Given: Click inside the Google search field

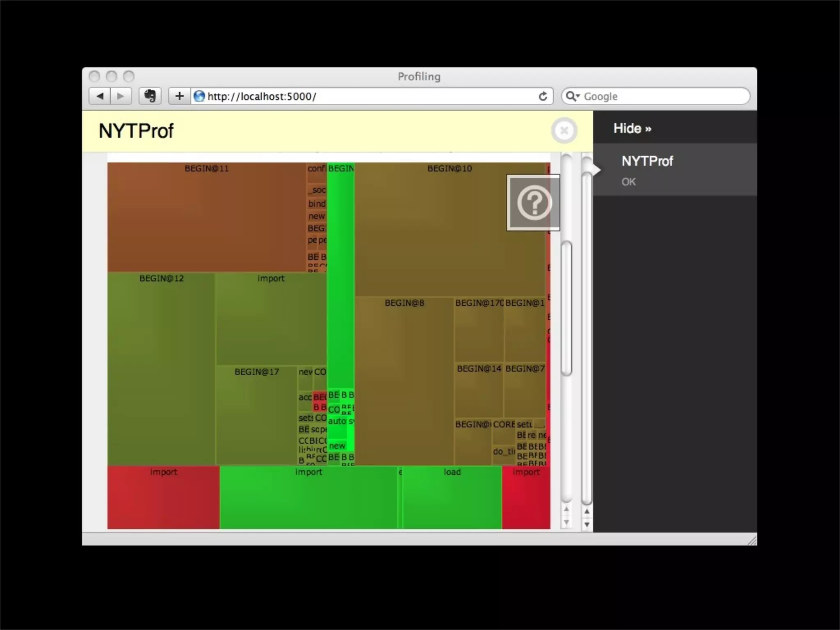Looking at the screenshot, I should (660, 96).
